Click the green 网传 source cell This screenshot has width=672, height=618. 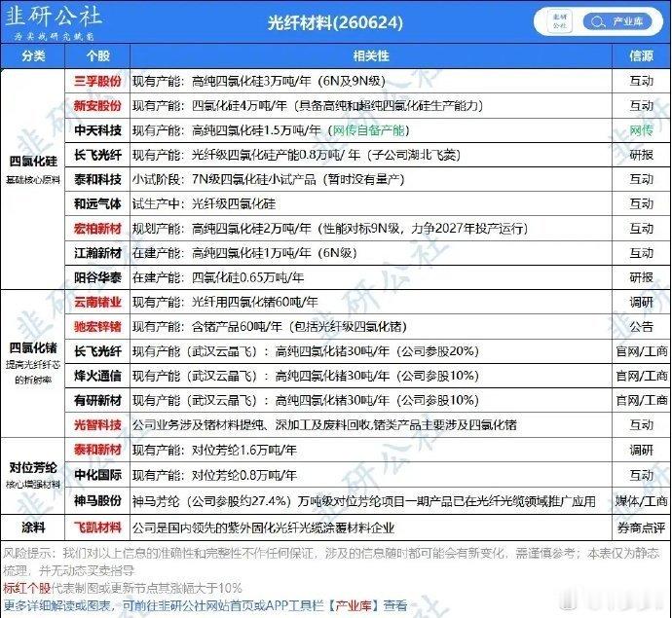click(x=641, y=130)
